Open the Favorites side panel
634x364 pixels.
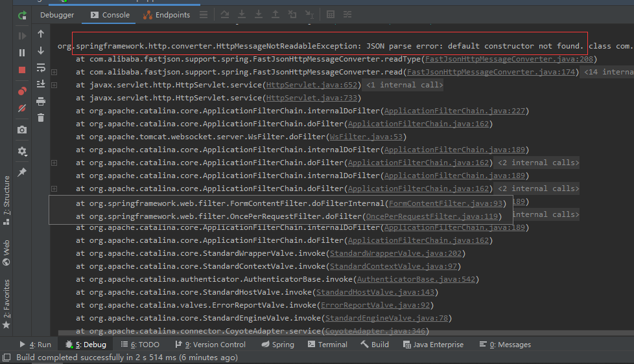6,304
